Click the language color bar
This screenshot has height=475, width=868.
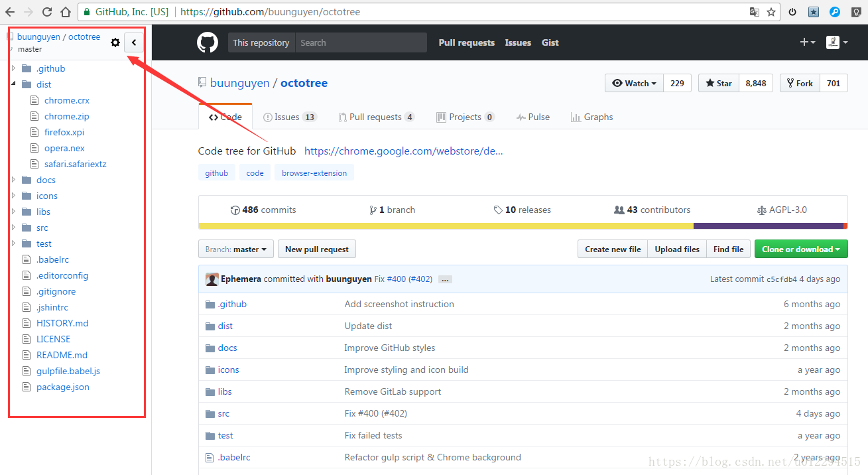(x=523, y=226)
